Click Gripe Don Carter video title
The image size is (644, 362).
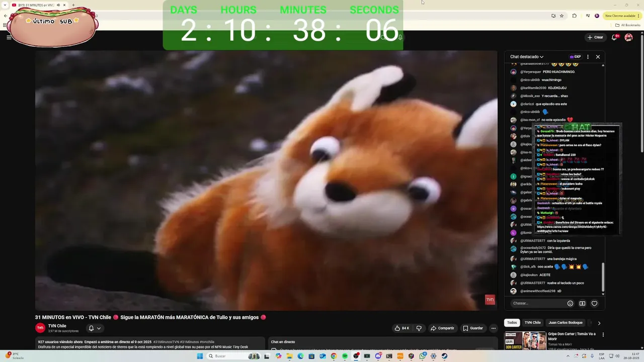pos(572,336)
